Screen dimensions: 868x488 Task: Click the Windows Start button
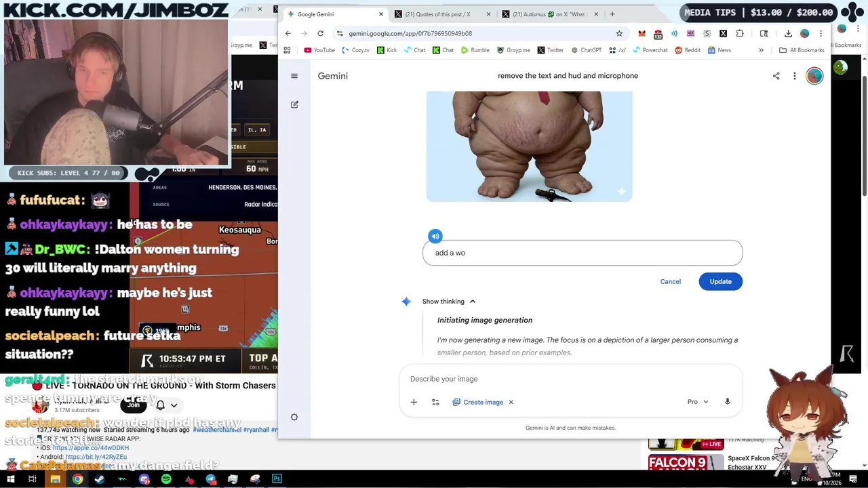pos(11,479)
